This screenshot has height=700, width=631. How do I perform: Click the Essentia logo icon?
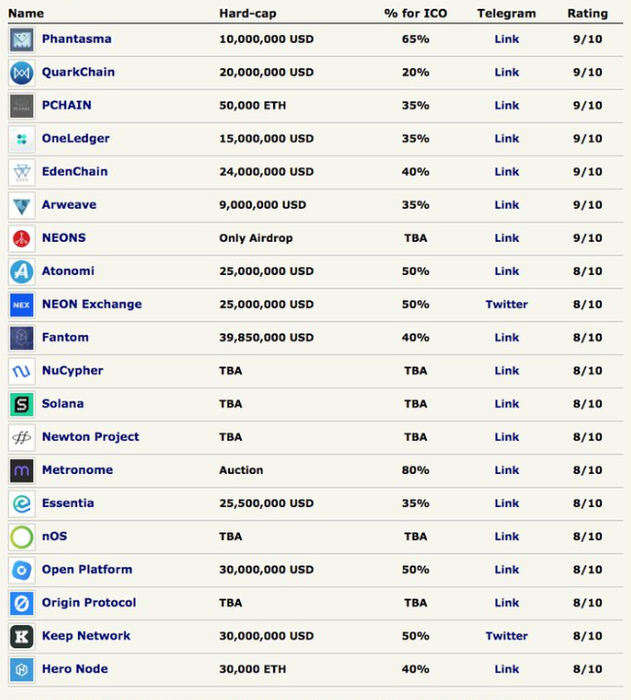[x=22, y=504]
